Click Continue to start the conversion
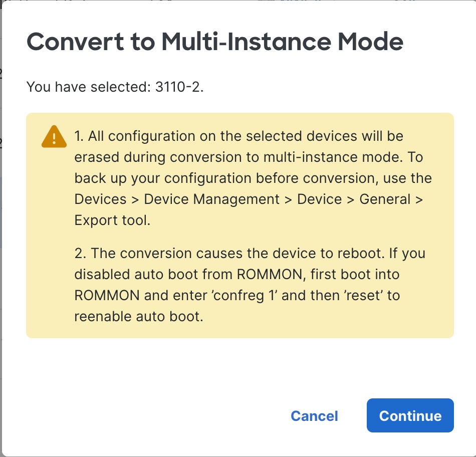 pyautogui.click(x=410, y=415)
